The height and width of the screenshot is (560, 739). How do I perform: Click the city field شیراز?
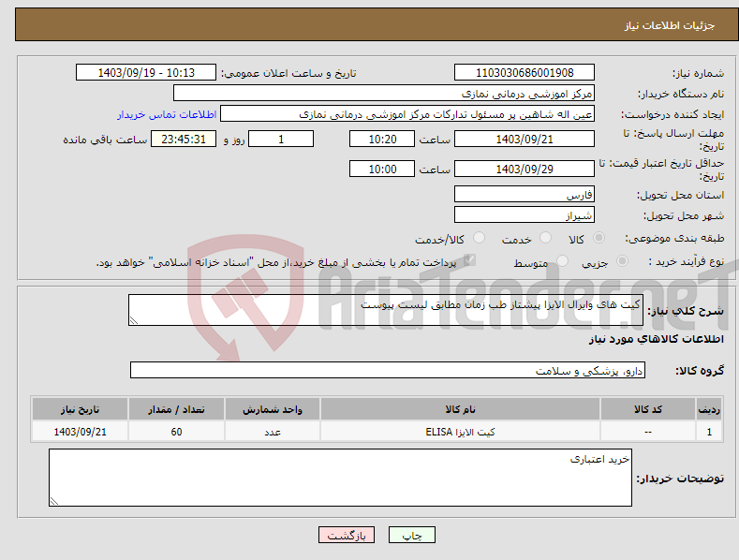525,215
